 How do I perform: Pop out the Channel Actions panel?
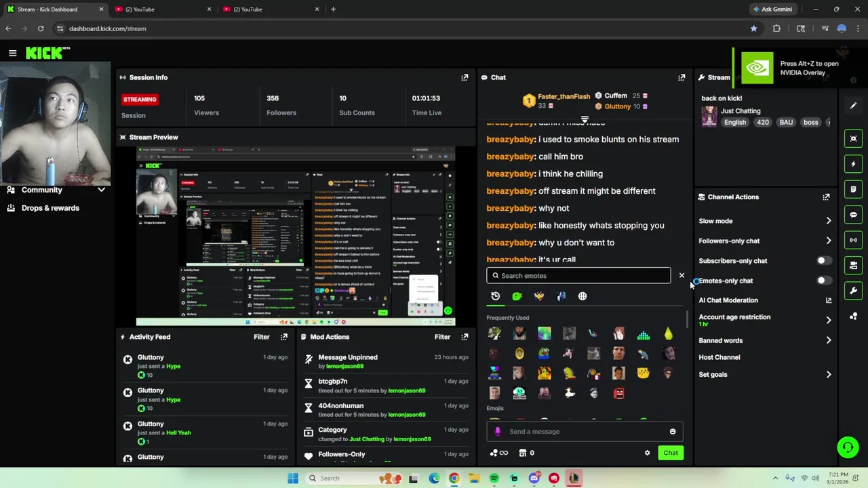pyautogui.click(x=826, y=197)
